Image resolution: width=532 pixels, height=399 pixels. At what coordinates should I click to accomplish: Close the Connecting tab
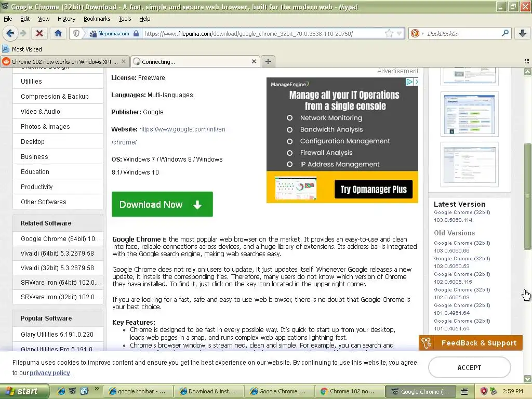(254, 61)
